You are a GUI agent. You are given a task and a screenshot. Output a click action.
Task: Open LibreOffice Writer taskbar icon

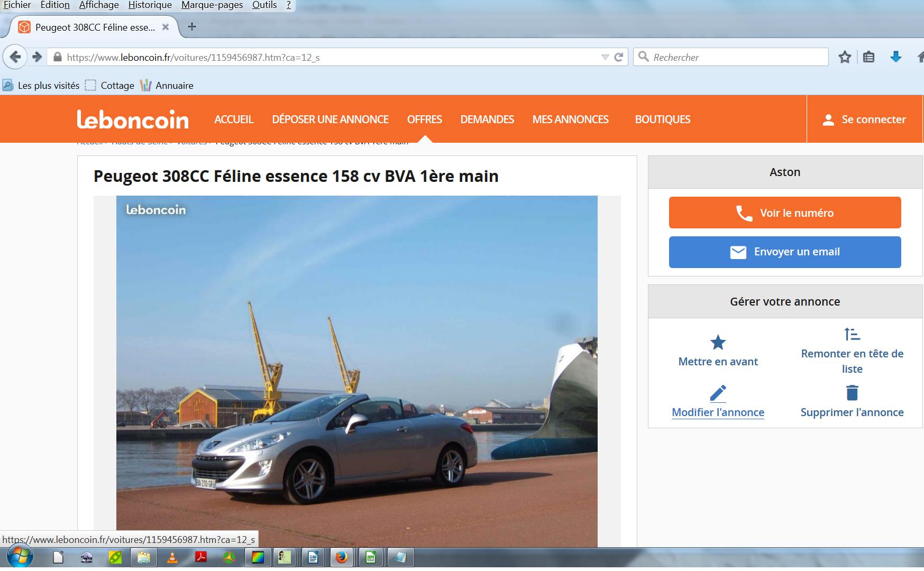(x=313, y=558)
